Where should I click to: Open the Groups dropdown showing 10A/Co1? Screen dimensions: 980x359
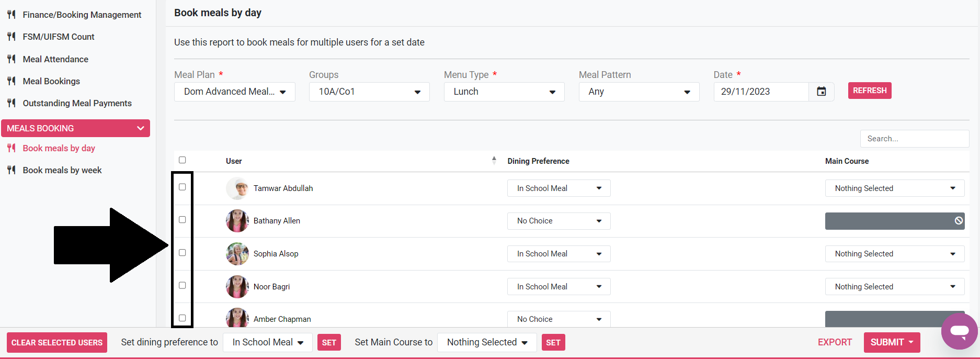[x=369, y=92]
